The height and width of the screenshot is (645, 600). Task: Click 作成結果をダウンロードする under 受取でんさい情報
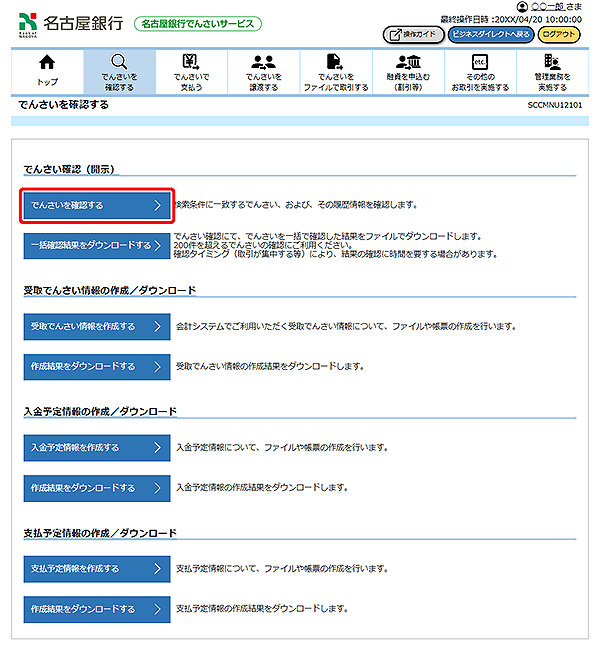click(97, 367)
